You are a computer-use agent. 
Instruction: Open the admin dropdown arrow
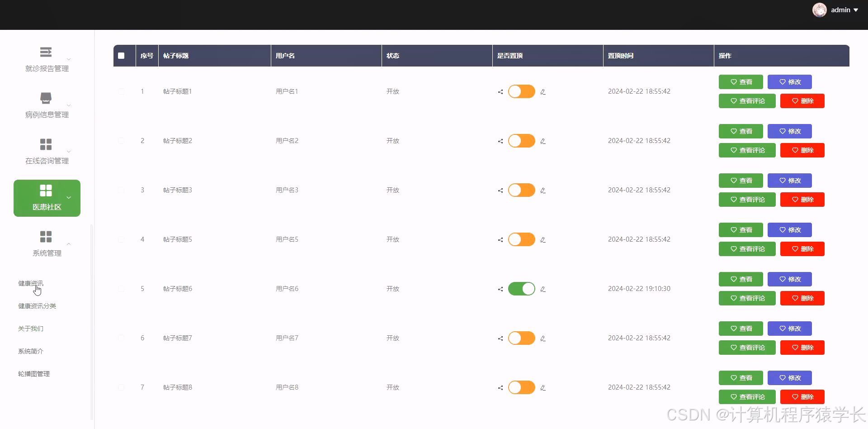click(856, 10)
